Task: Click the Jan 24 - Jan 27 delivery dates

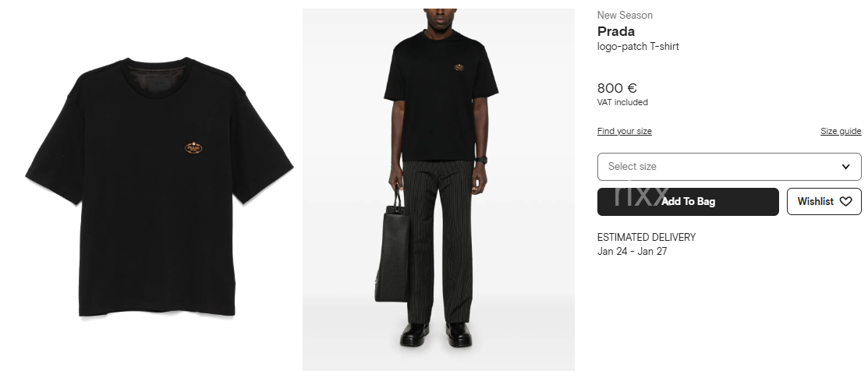Action: 632,251
